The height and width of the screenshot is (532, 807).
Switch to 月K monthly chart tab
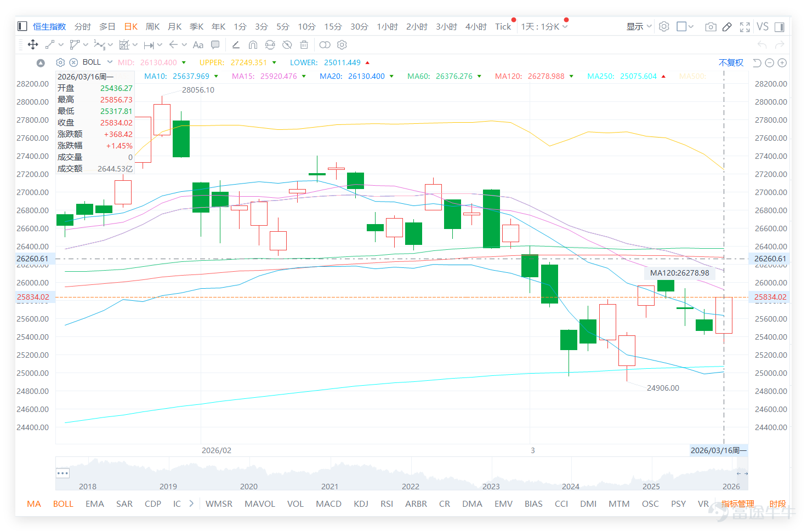(174, 26)
